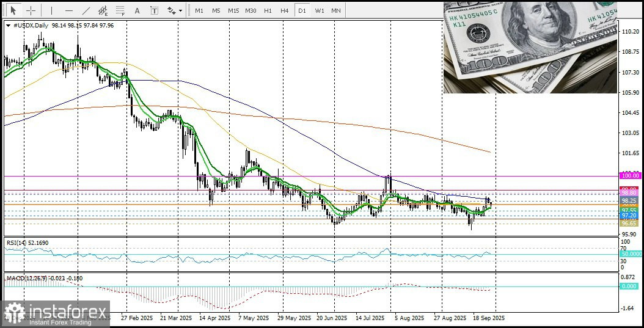This screenshot has height=328, width=644.
Task: Click the 0.000 MACD zero level label
Action: (x=629, y=286)
